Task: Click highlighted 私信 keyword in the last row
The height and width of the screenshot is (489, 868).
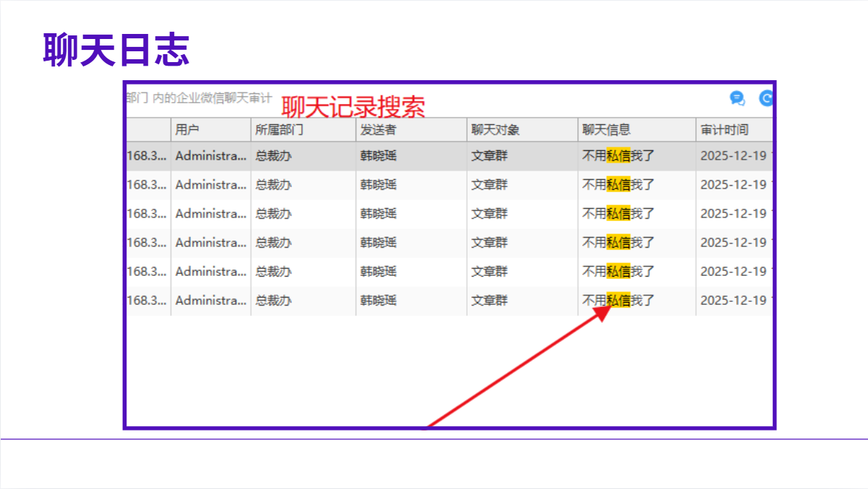Action: (x=618, y=300)
